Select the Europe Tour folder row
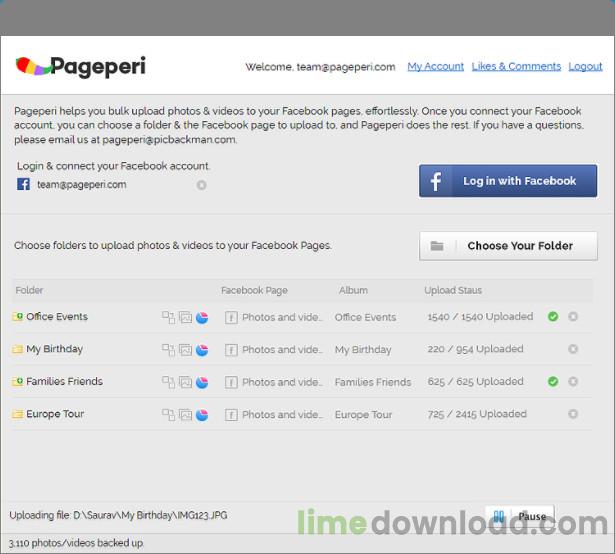Image resolution: width=615 pixels, height=554 pixels. 55,414
